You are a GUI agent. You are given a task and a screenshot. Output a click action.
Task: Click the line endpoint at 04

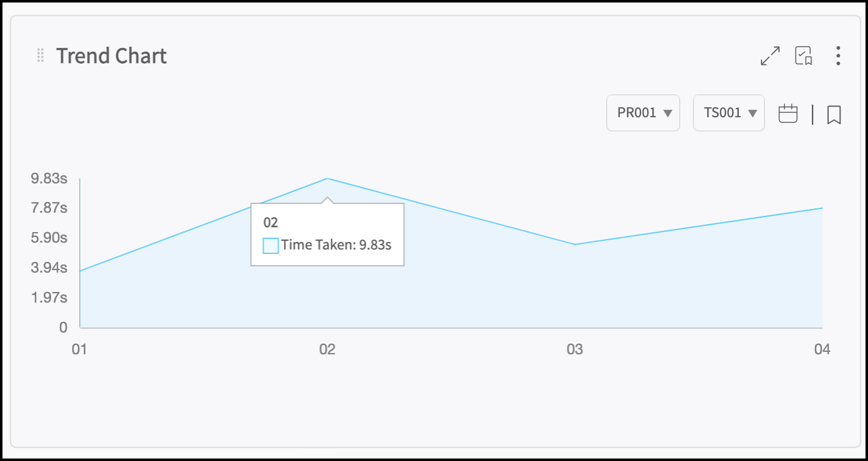tap(822, 208)
